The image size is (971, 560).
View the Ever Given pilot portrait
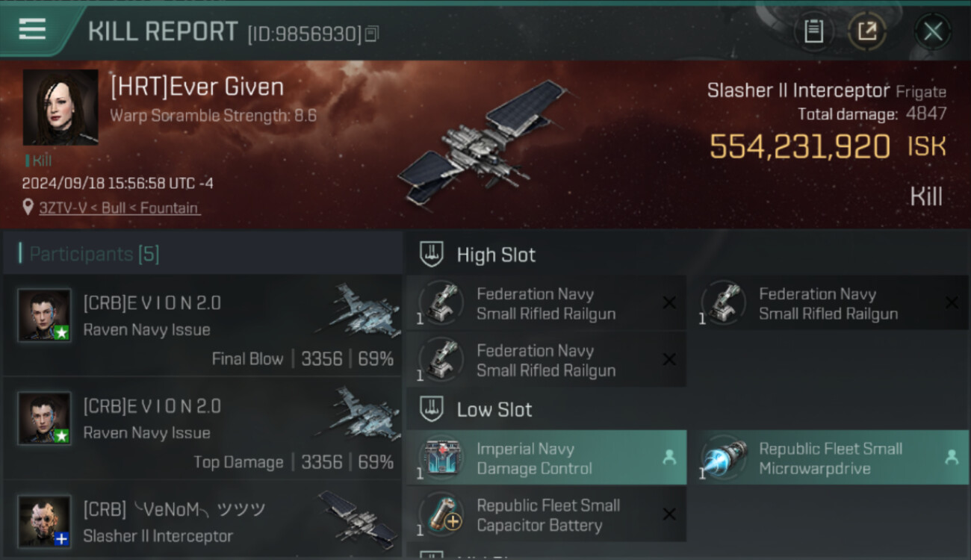click(x=61, y=108)
